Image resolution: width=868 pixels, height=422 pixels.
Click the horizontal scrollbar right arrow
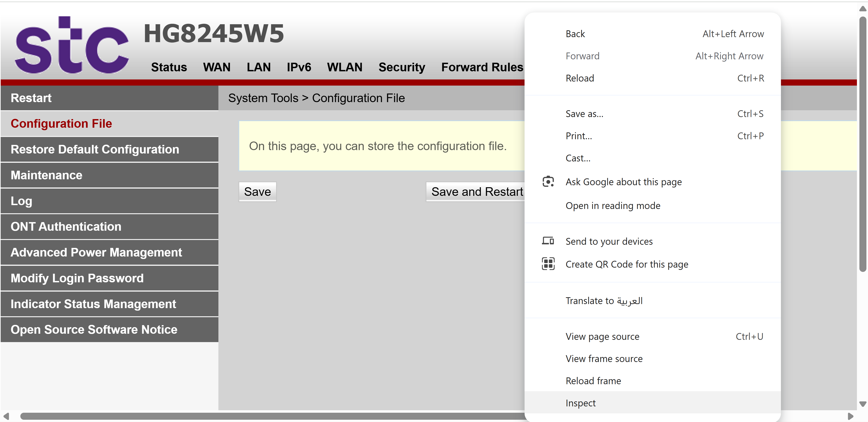coord(851,416)
